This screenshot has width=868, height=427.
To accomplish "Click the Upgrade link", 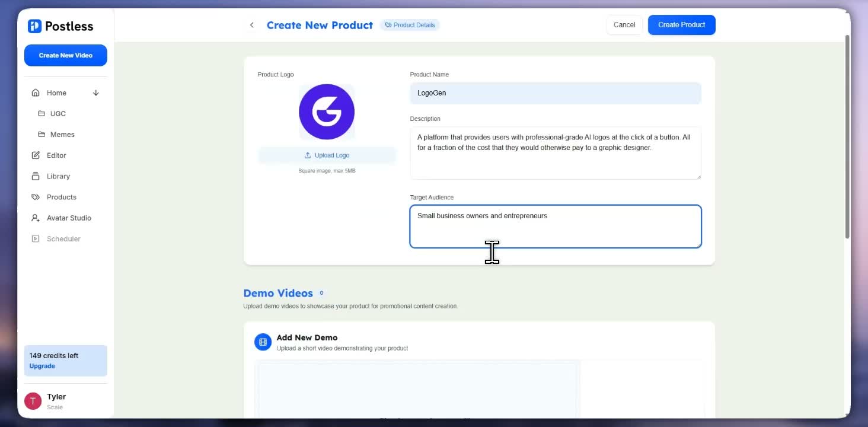I will (42, 366).
